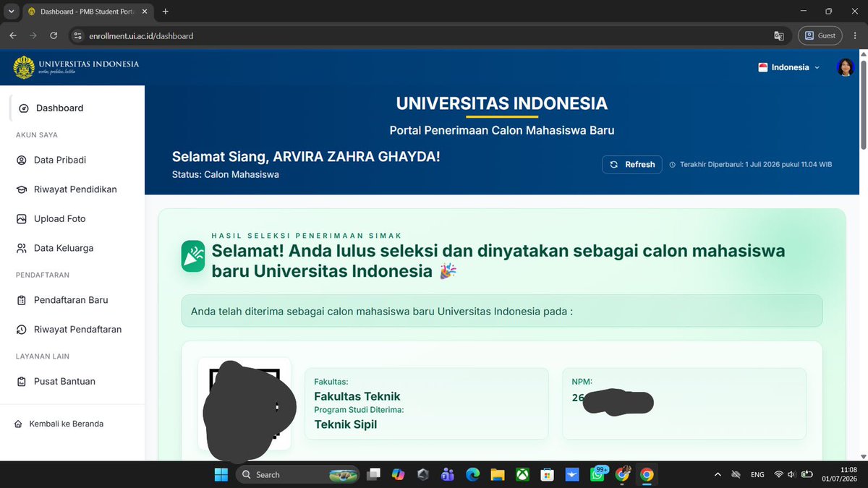
Task: Open the tab search dropdown arrow
Action: (11, 12)
